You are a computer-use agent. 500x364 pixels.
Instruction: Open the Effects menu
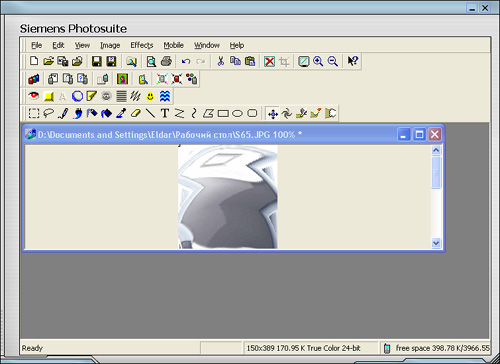(x=142, y=45)
